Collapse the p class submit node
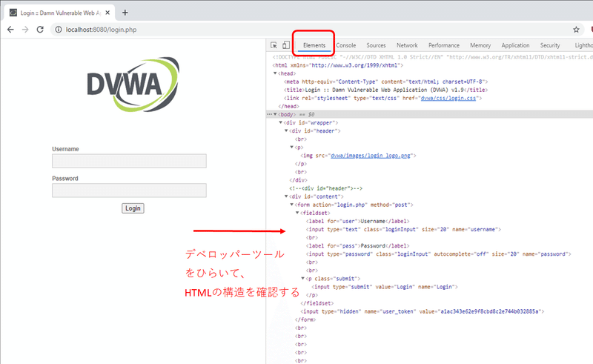Screen dimensions: 593x364 click(303, 279)
